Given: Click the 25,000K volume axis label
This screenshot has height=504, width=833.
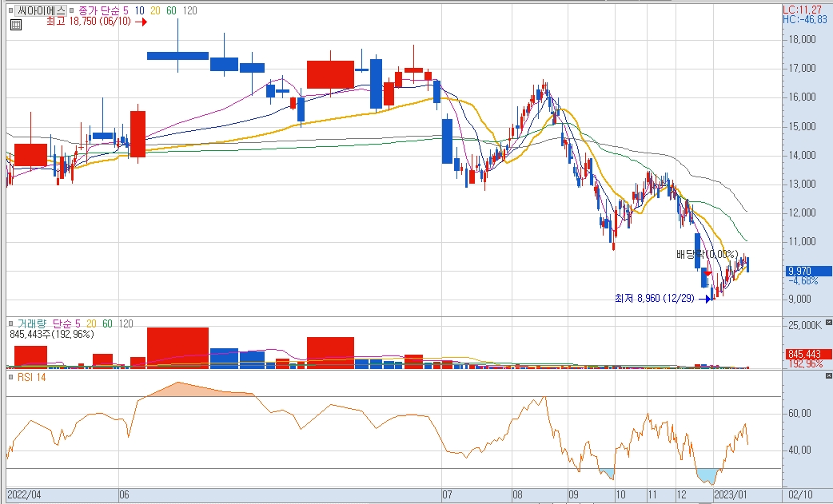Looking at the screenshot, I should tap(805, 325).
